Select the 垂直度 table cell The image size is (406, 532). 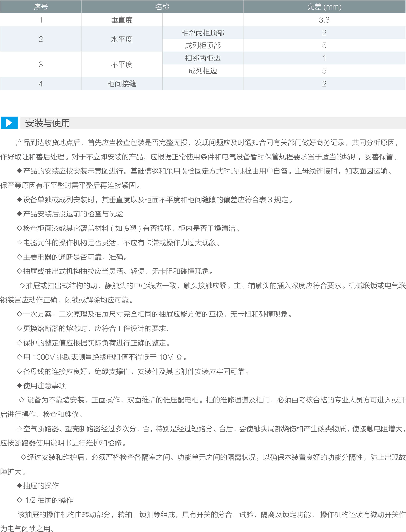coord(122,20)
